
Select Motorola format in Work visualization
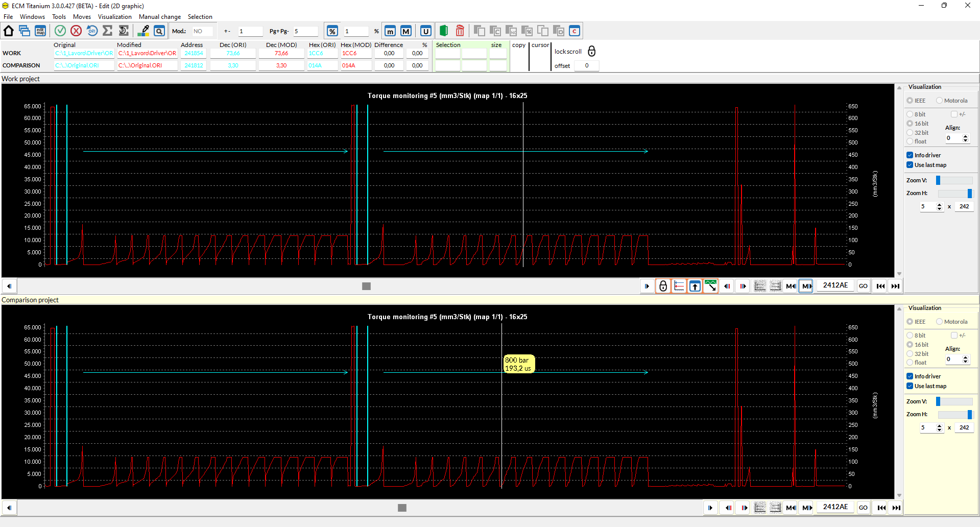coord(939,101)
